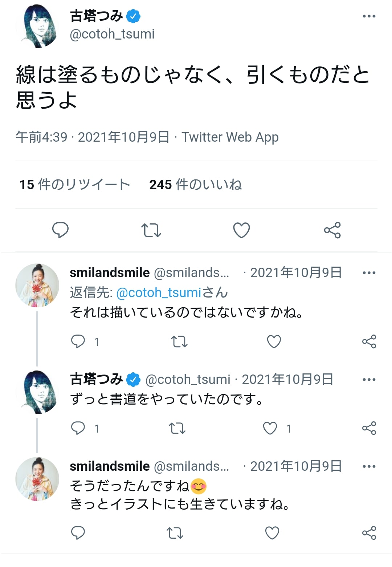View the 245 likes list
This screenshot has height=567, width=392.
point(195,185)
